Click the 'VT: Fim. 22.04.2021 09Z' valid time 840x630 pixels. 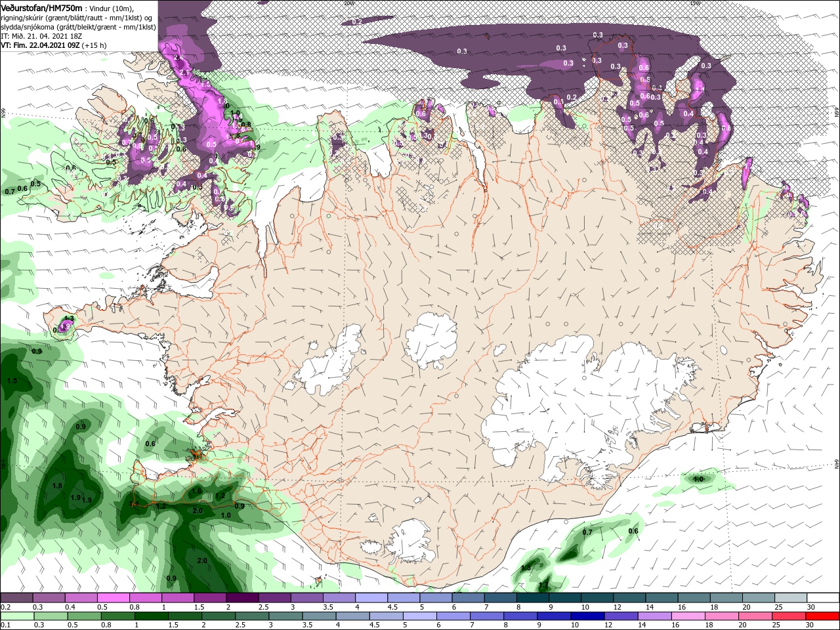[x=40, y=45]
